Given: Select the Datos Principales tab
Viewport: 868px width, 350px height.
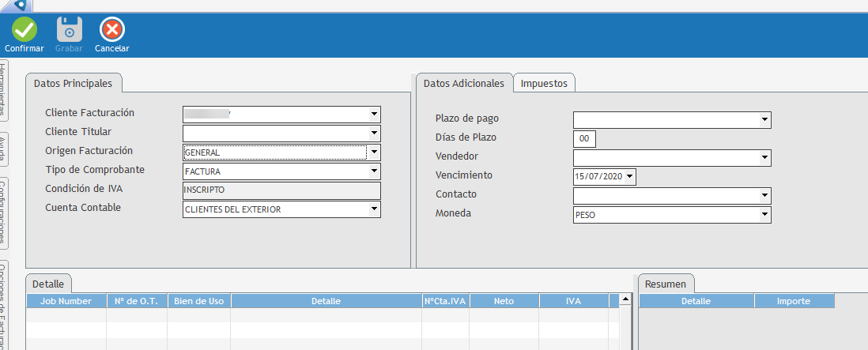Looking at the screenshot, I should pos(74,83).
